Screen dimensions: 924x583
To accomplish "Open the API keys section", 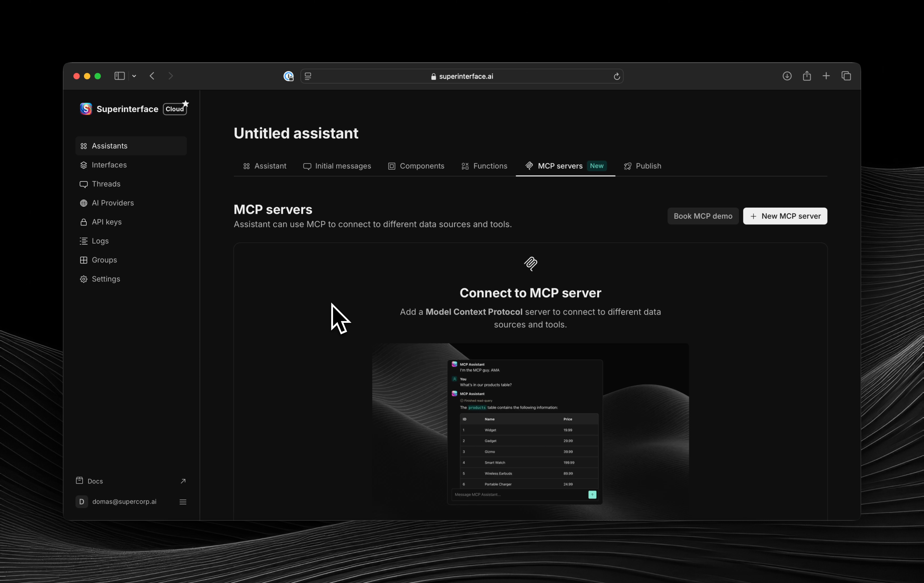I will coord(106,222).
